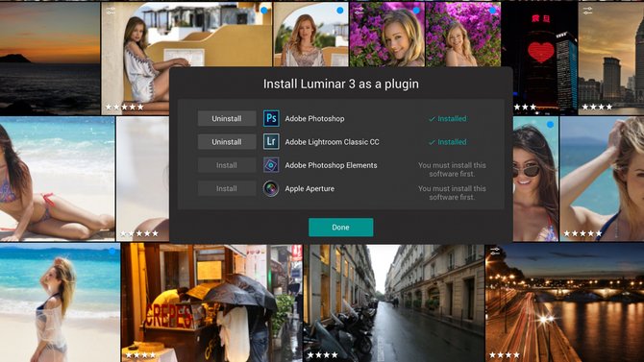Click adjustments icon on terrace photo
Screen dimensions: 644x362
[x=111, y=12]
